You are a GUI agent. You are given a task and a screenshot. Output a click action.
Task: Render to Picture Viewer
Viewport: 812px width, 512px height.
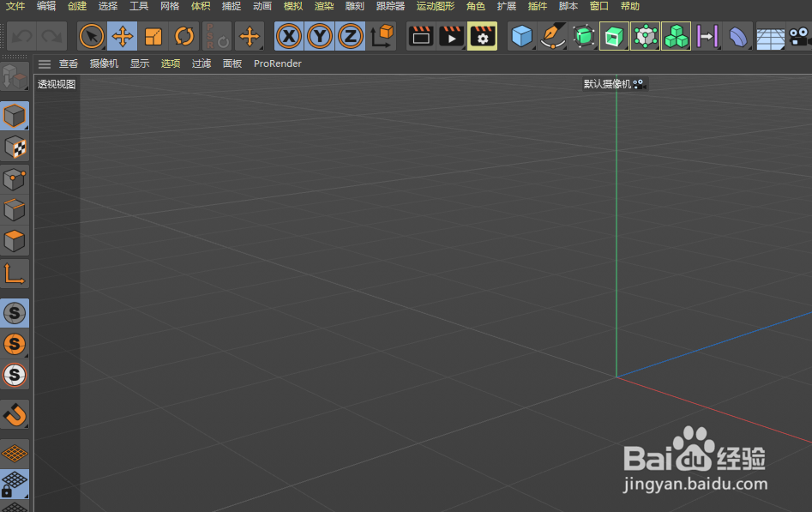(452, 36)
